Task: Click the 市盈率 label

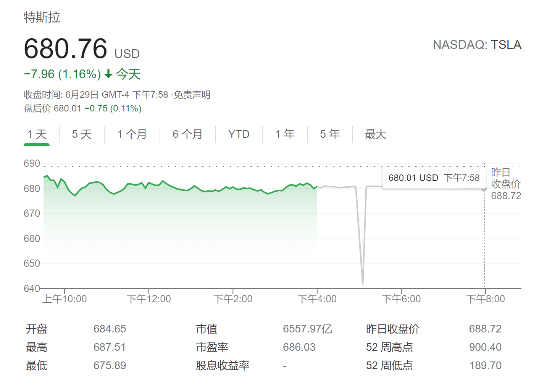Action: click(212, 347)
